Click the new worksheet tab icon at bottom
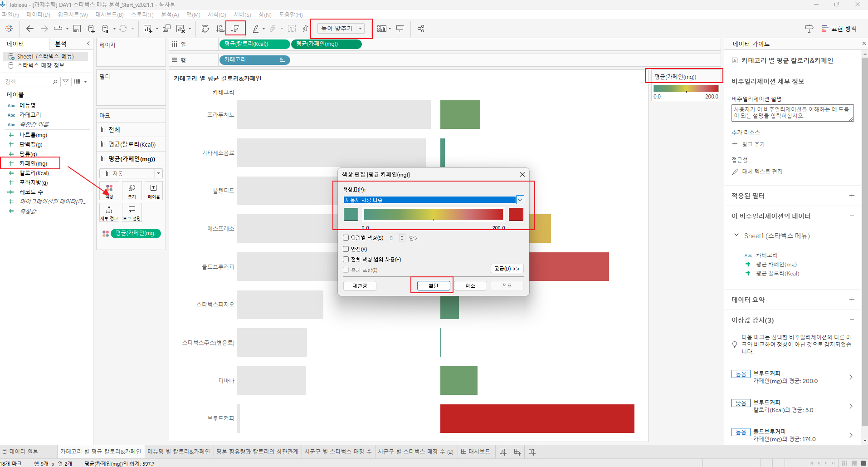The image size is (868, 467). 503,452
